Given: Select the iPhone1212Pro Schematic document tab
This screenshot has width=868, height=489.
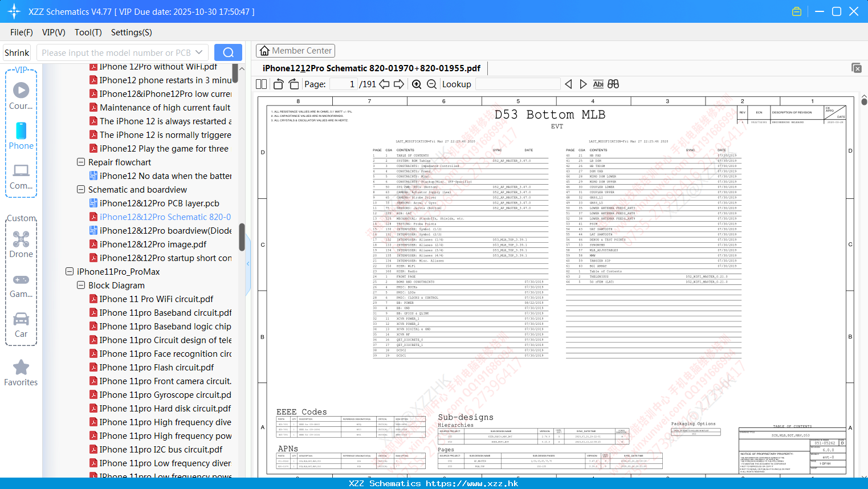Looking at the screenshot, I should [371, 68].
